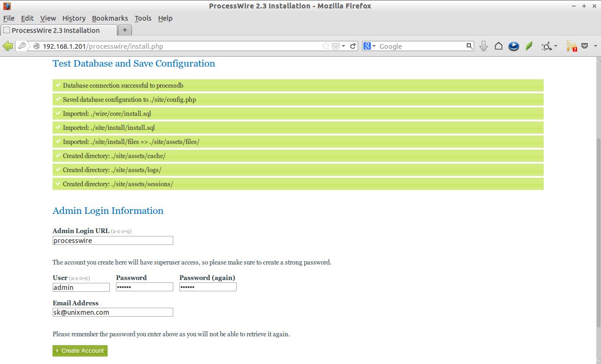Click 'Imported: ./site/install/install.sql' row
Viewport: 601px width, 364px height.
(x=298, y=128)
